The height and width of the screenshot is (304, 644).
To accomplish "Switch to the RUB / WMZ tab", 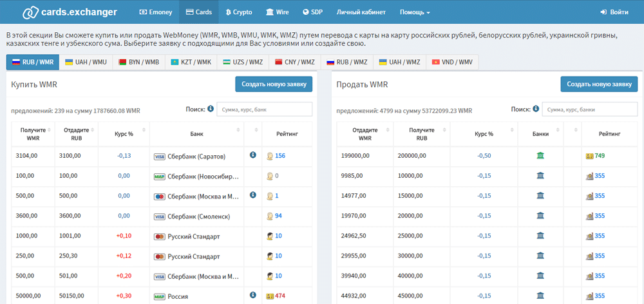I will tap(347, 62).
